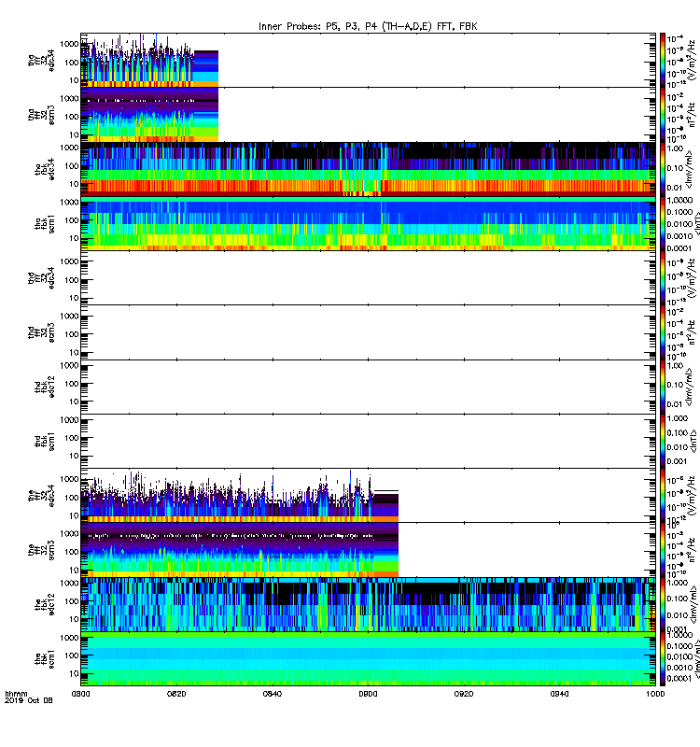The height and width of the screenshot is (747, 700).
Task: Click the empty thd fbk edc12 plot panel
Action: pyautogui.click(x=368, y=387)
